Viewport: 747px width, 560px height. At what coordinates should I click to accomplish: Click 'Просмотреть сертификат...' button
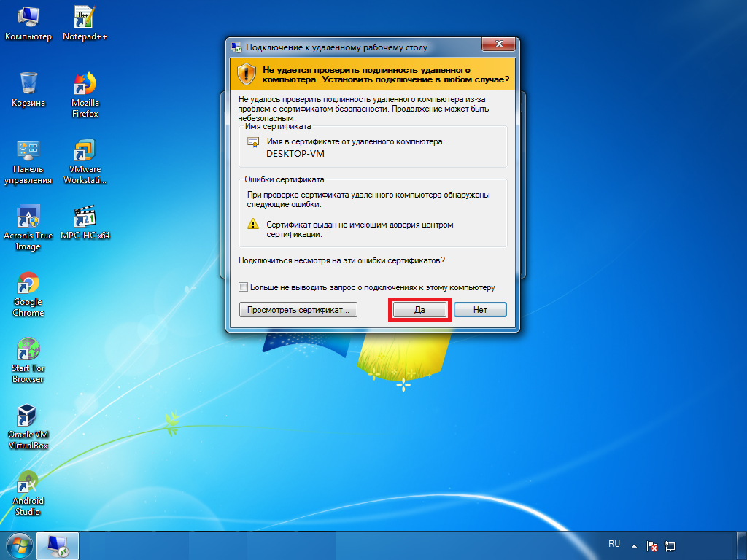(x=298, y=310)
